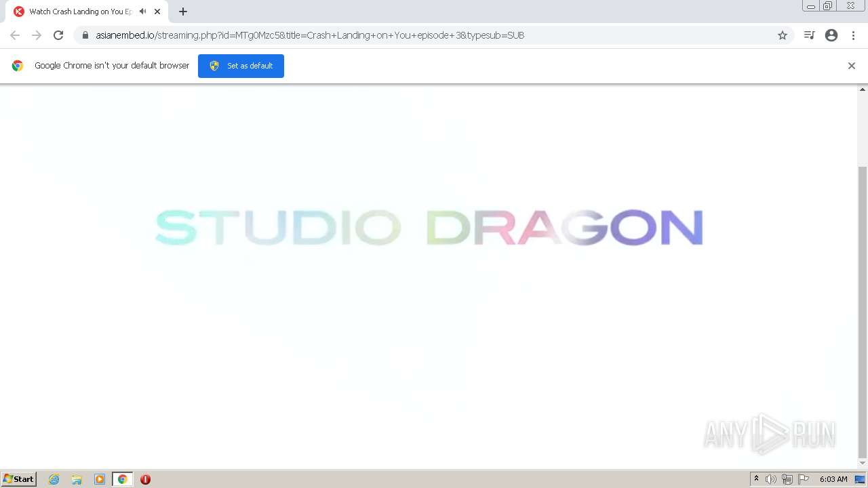Minimize the Chrome window
The height and width of the screenshot is (488, 868).
[810, 6]
